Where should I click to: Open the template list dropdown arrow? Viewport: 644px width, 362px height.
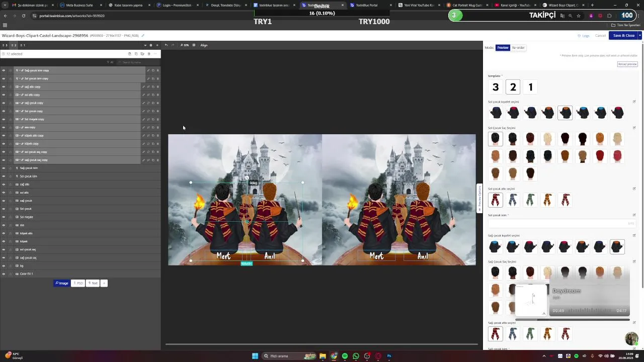pos(145,45)
